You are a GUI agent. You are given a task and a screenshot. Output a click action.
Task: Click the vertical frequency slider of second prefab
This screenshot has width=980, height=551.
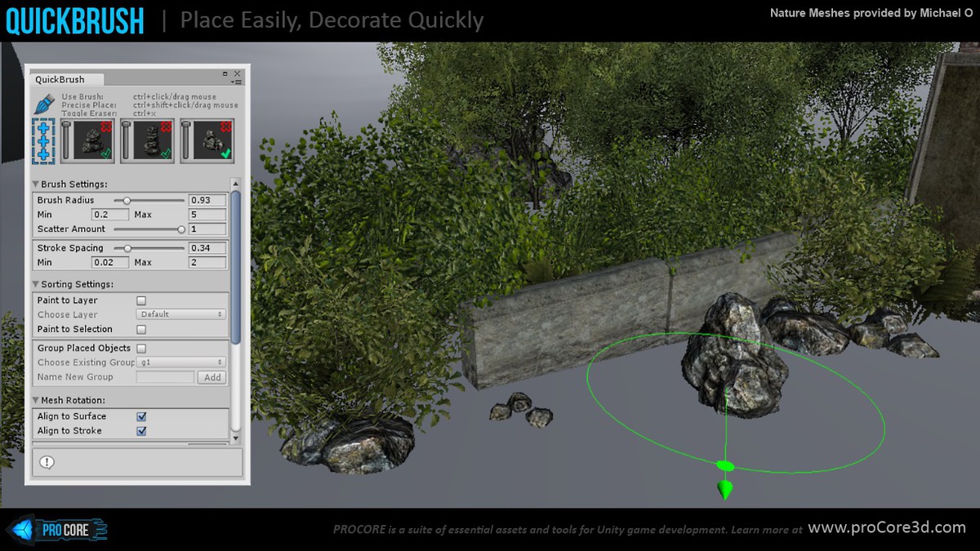pyautogui.click(x=126, y=140)
